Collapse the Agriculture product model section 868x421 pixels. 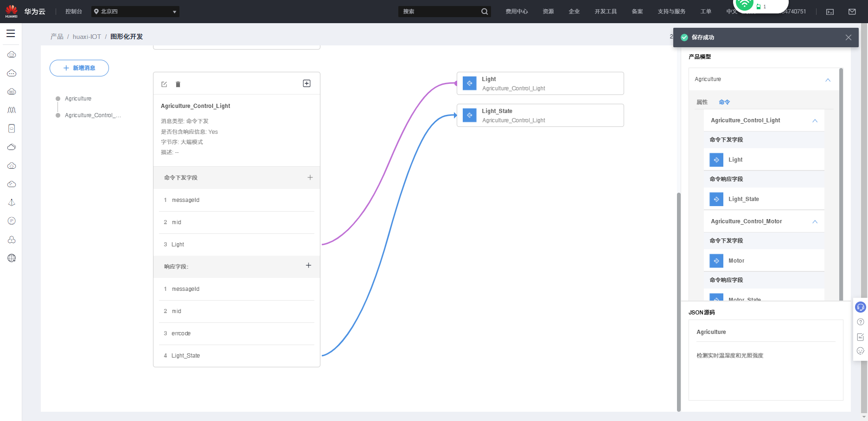click(828, 80)
